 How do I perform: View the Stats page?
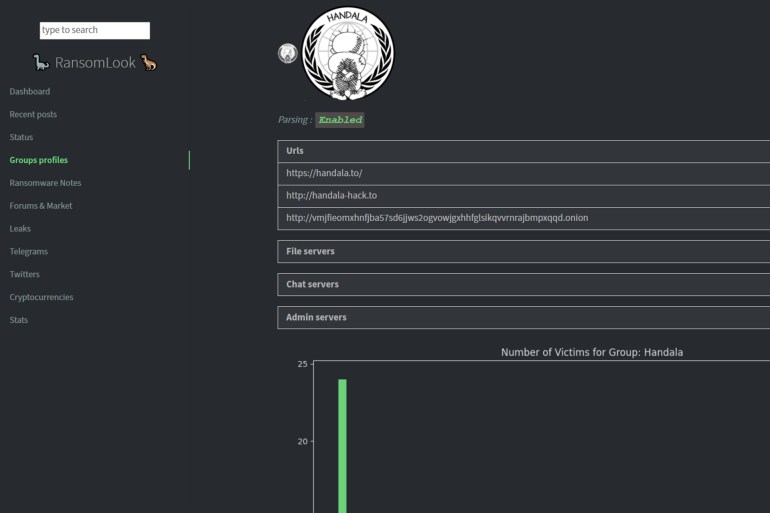click(x=19, y=320)
